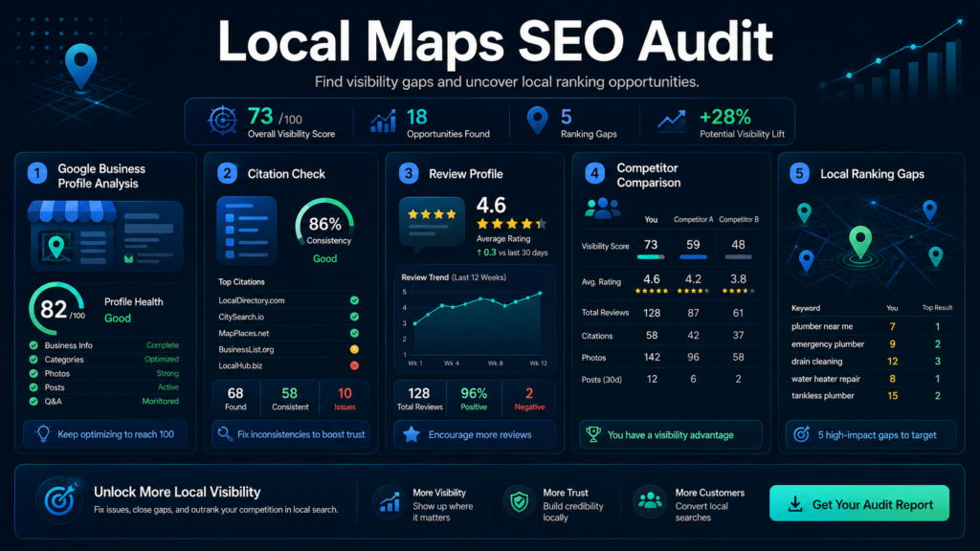This screenshot has height=551, width=980.
Task: Click step 5 Local Ranking Gaps heading
Action: click(872, 174)
